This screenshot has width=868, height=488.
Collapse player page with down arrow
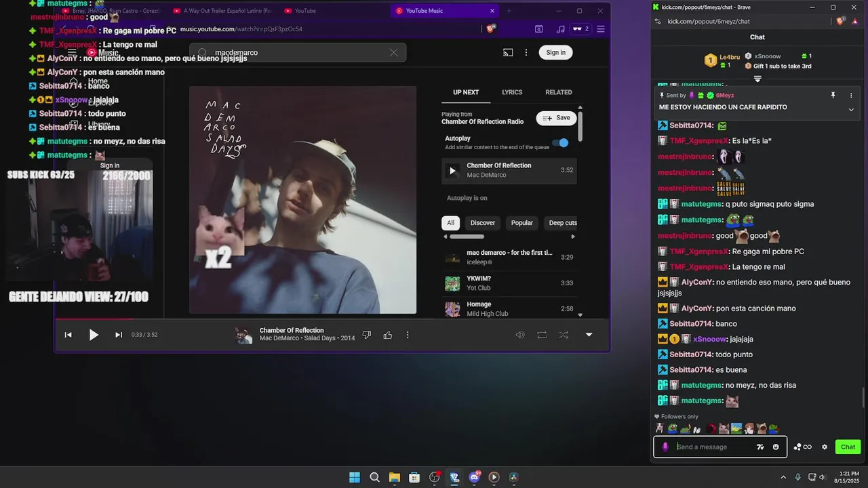tap(589, 335)
